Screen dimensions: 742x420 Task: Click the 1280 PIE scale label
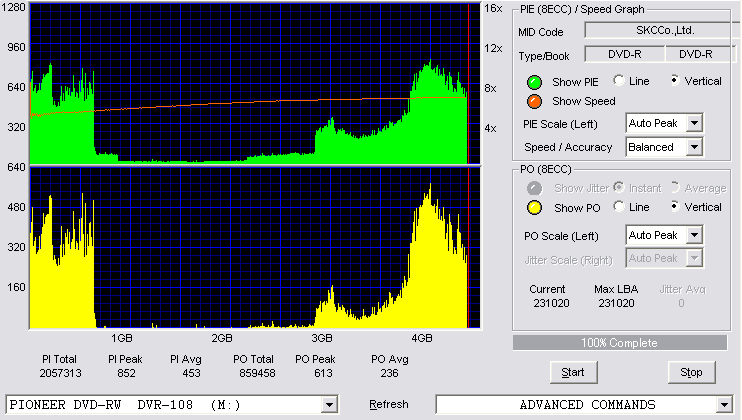click(14, 7)
